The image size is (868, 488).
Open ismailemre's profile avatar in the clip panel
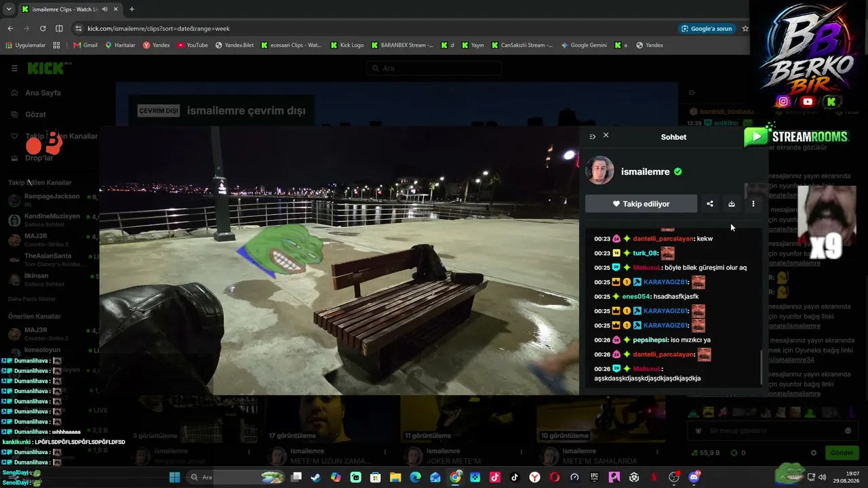[599, 171]
